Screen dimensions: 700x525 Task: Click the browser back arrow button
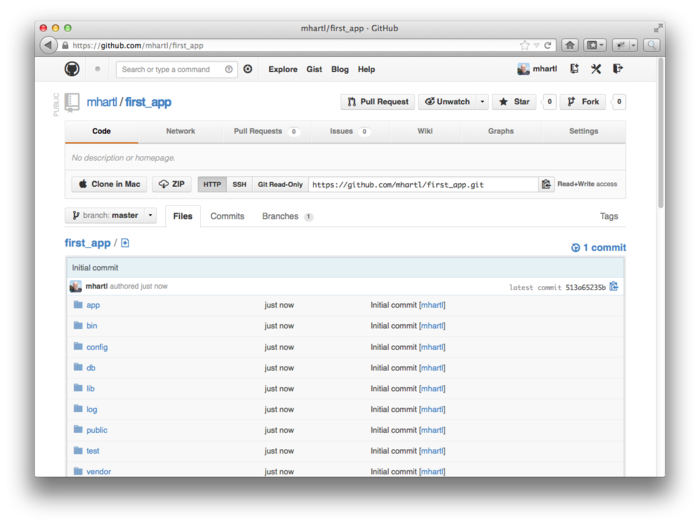48,45
